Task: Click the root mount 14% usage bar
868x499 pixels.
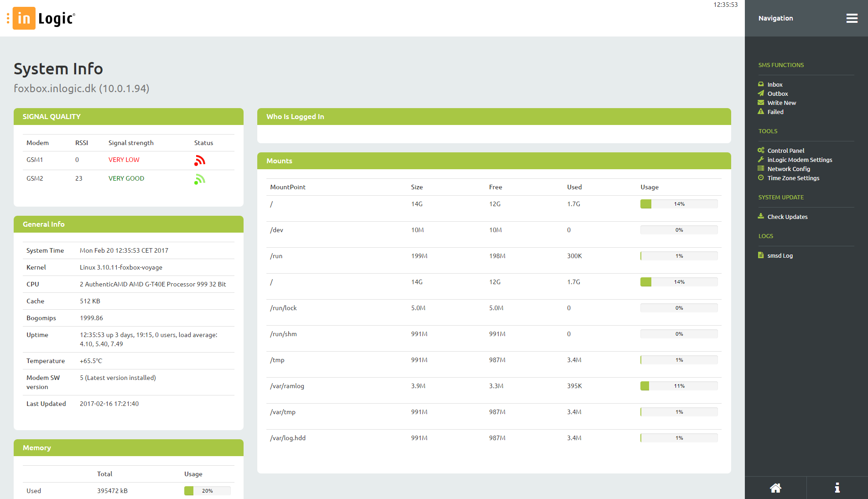Action: (679, 204)
